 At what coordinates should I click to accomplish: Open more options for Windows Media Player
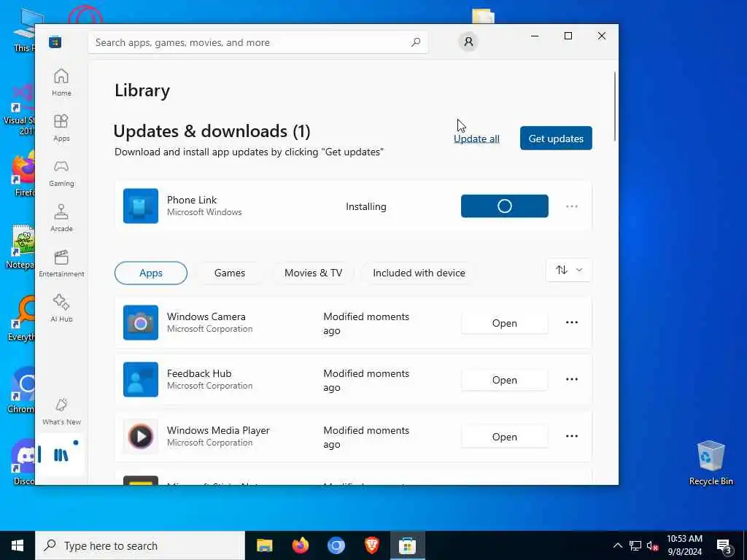572,436
